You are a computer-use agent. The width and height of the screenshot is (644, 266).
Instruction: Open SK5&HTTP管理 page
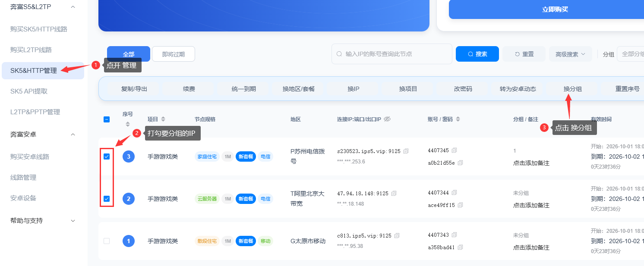pyautogui.click(x=43, y=71)
